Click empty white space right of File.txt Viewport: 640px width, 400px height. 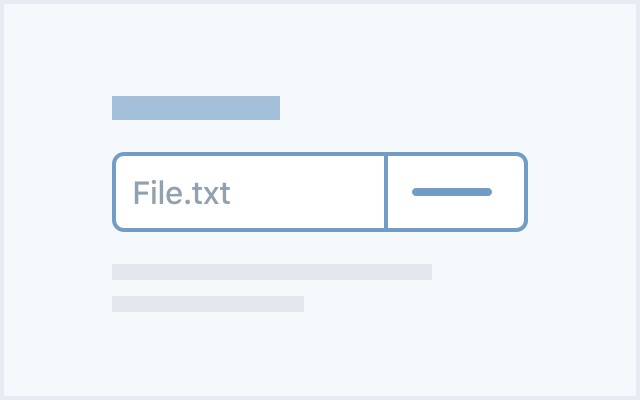pyautogui.click(x=306, y=192)
